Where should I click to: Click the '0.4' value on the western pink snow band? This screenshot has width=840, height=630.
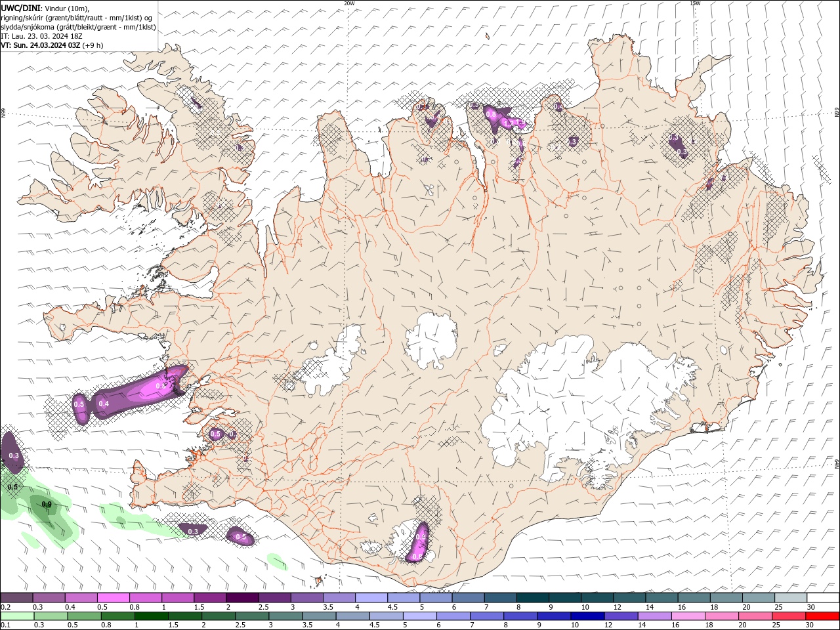(103, 404)
